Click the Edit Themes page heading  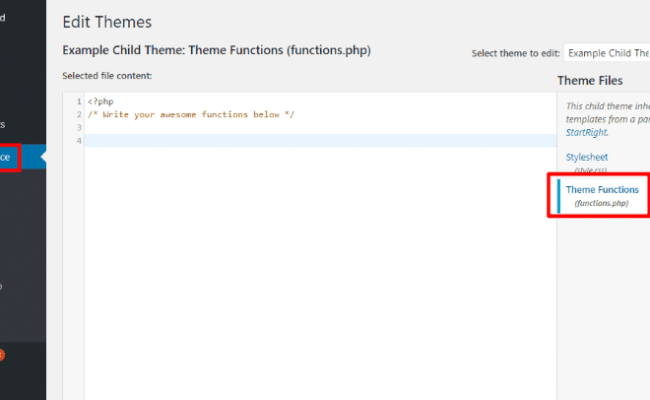click(107, 22)
